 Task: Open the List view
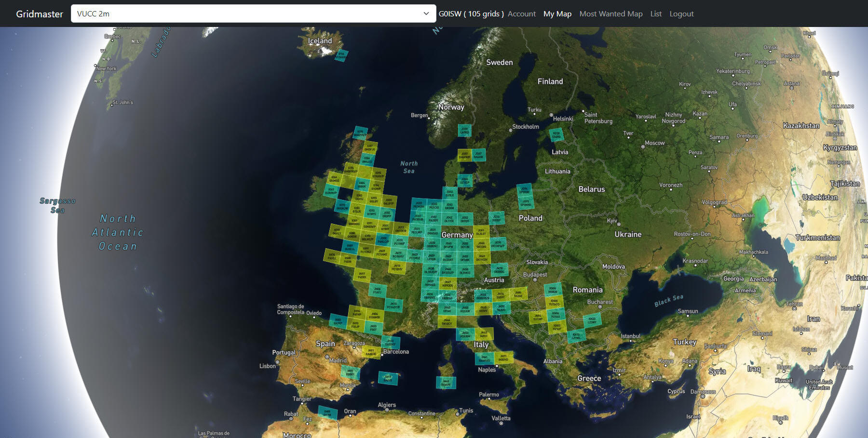pyautogui.click(x=656, y=14)
